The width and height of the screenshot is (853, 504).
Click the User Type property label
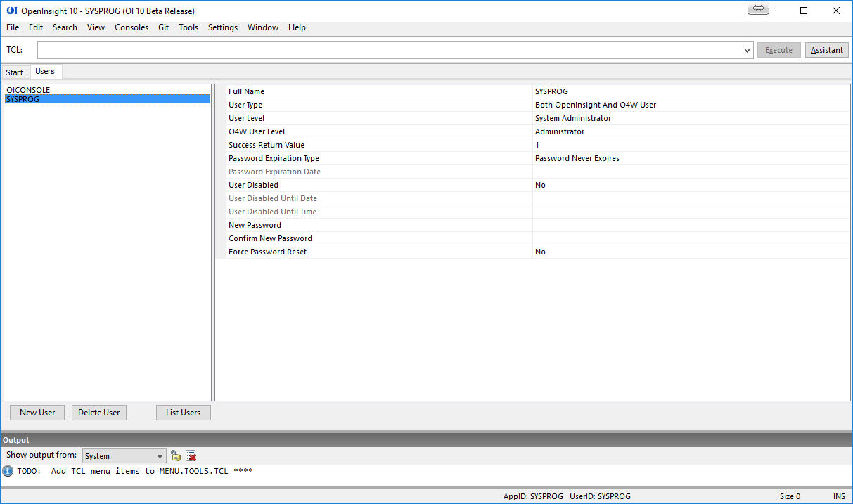click(x=245, y=105)
